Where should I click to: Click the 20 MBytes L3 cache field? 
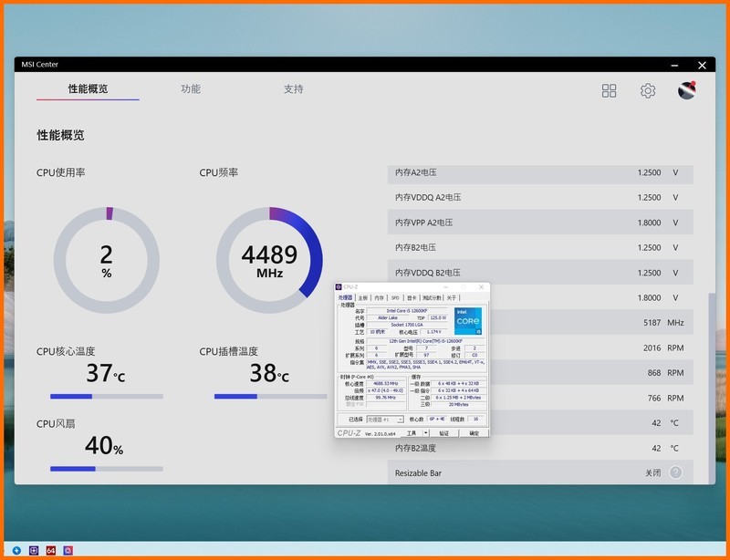(x=458, y=405)
